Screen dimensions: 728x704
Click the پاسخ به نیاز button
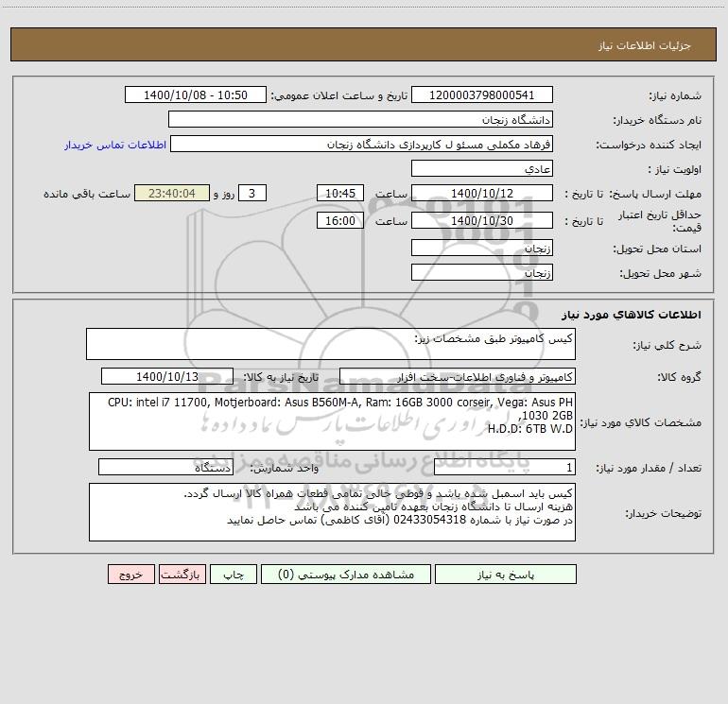(506, 575)
